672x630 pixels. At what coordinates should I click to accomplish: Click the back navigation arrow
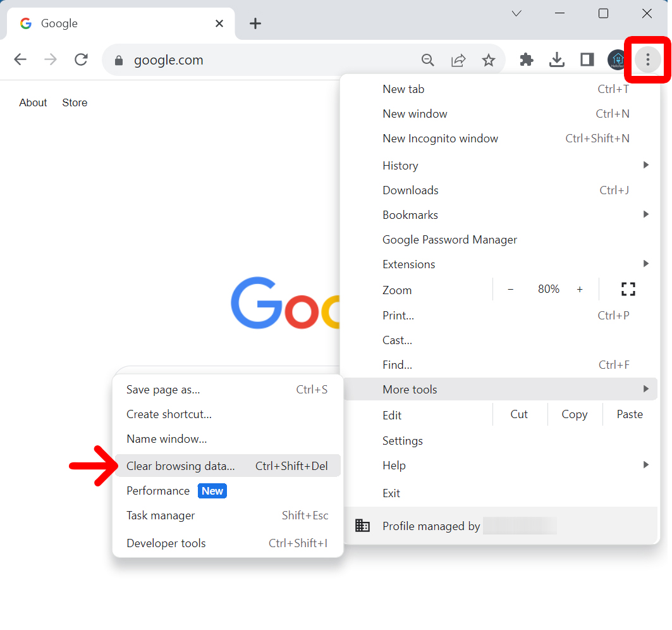coord(20,59)
